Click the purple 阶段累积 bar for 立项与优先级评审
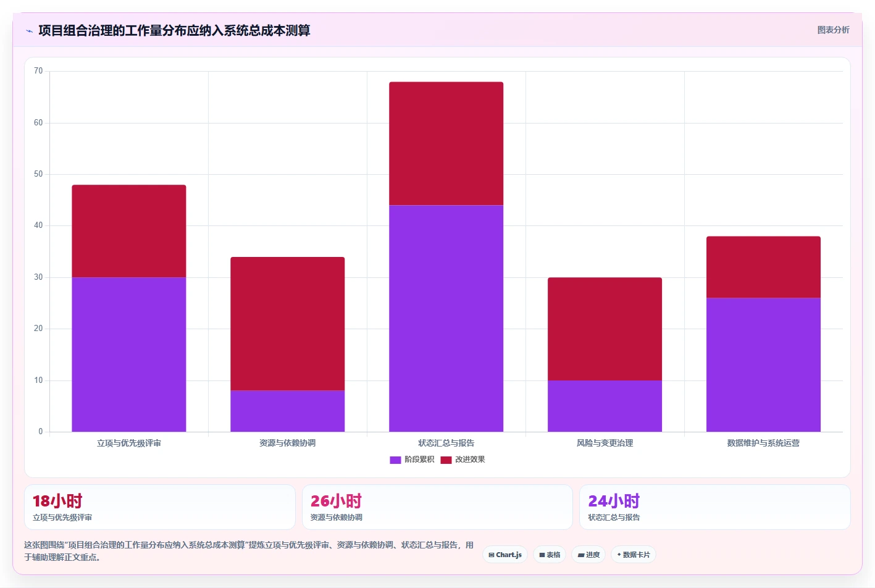 129,355
